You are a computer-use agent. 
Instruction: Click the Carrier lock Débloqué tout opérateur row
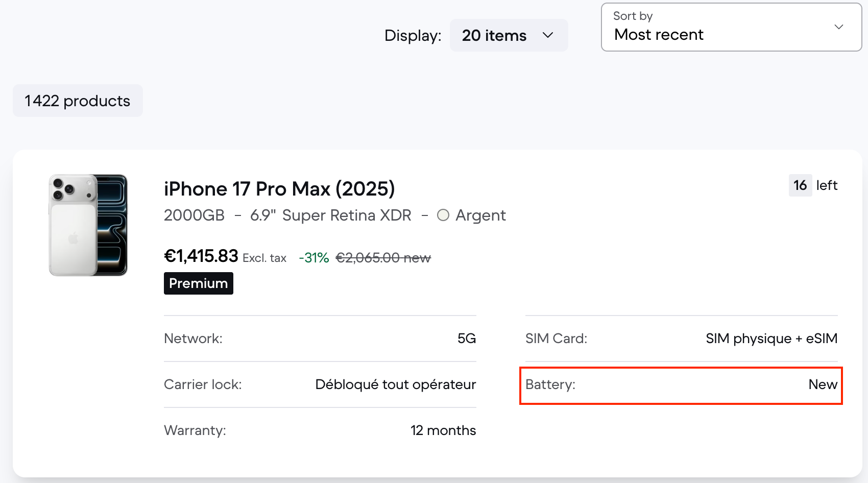pyautogui.click(x=320, y=384)
